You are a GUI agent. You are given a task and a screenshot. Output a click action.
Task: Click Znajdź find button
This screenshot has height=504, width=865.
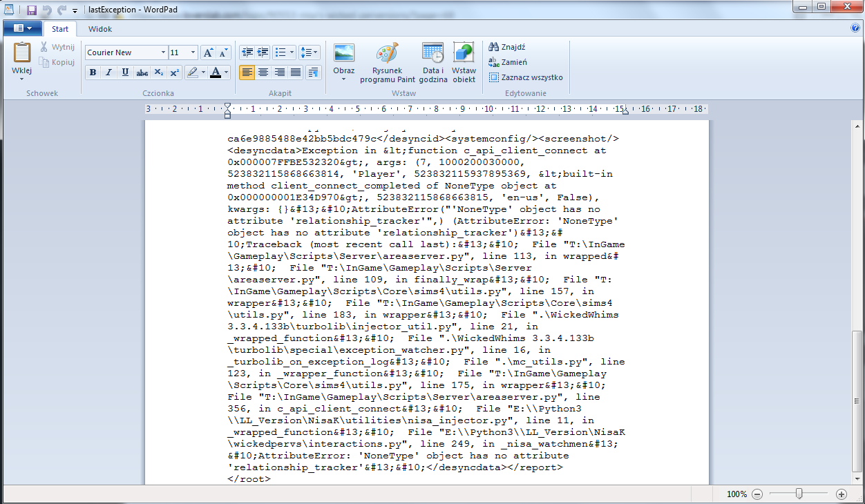click(x=507, y=47)
